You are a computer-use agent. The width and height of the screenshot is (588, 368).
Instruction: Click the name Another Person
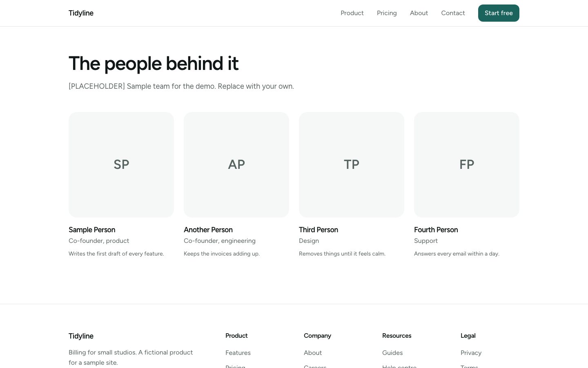[x=208, y=230]
